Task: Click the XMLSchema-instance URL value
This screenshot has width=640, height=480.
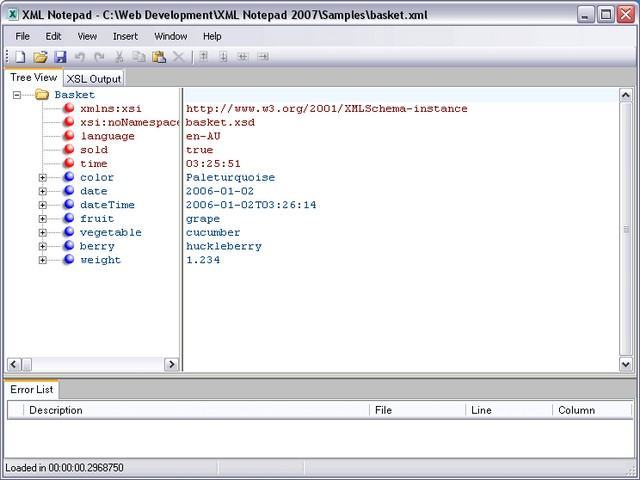Action: click(327, 109)
